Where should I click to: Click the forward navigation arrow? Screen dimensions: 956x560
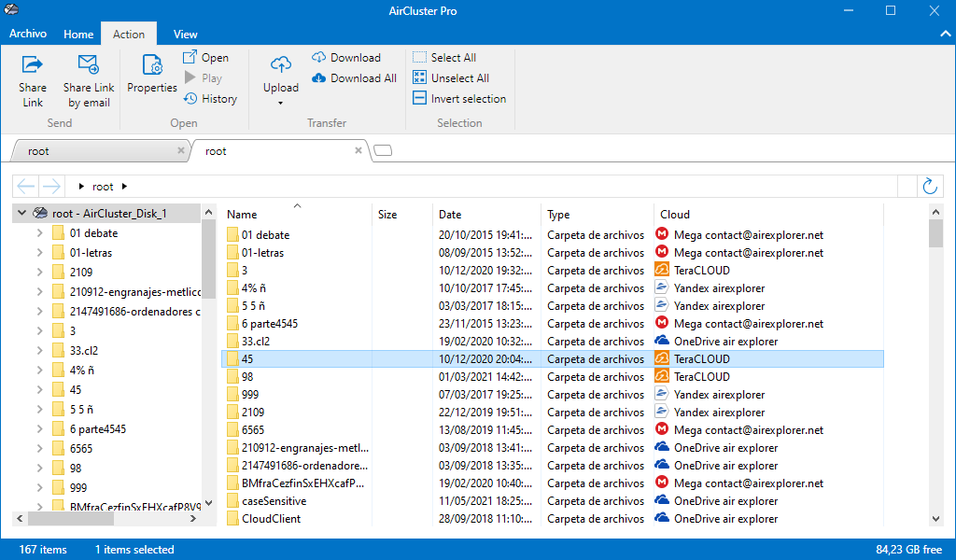point(51,187)
